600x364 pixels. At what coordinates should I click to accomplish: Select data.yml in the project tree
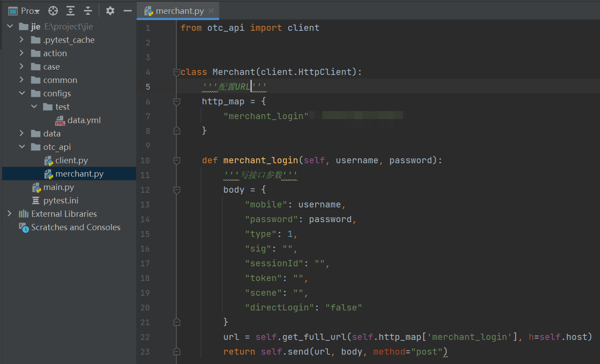point(84,120)
